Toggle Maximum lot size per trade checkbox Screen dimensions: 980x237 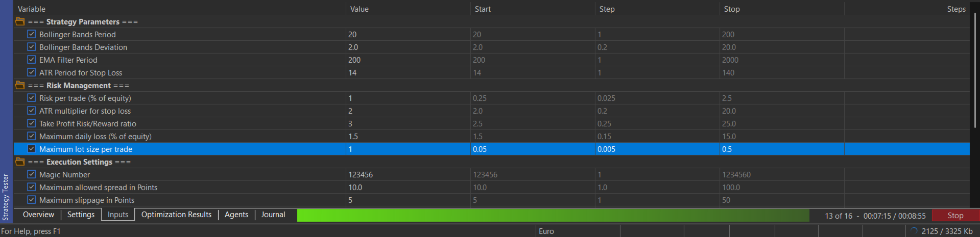coord(32,149)
